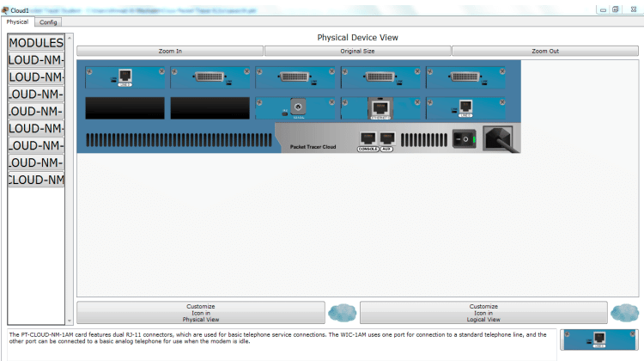Click the module list scroll-down arrow

click(69, 321)
